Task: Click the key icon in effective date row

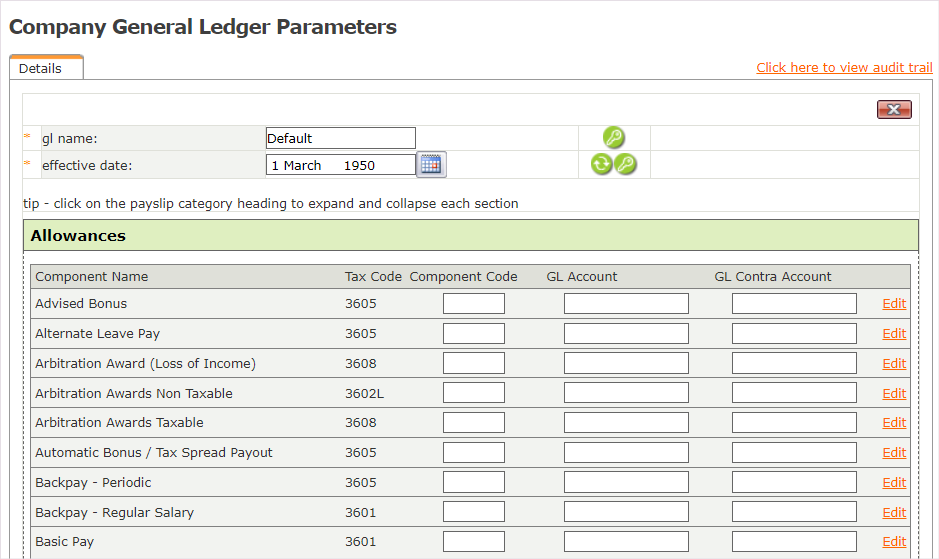Action: point(626,165)
